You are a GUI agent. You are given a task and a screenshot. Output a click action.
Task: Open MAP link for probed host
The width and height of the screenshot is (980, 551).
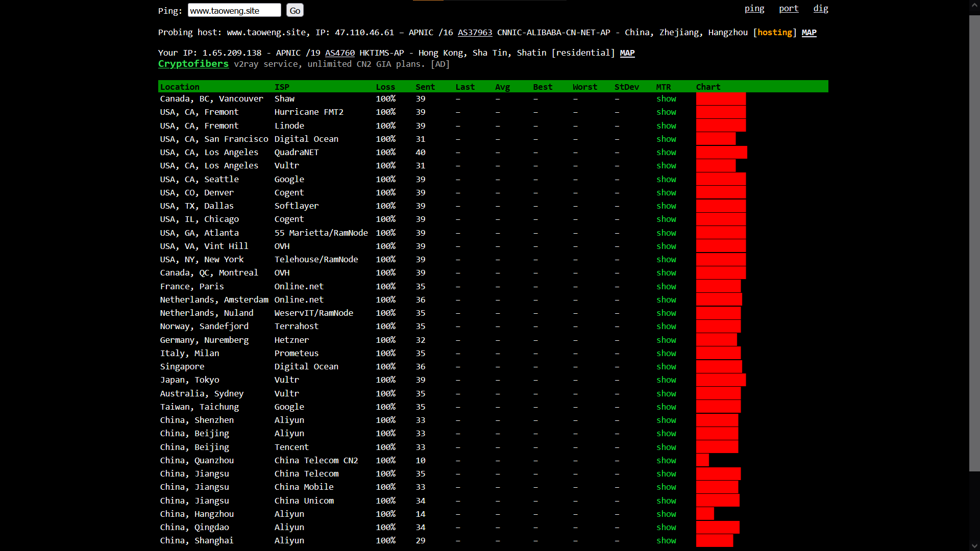pyautogui.click(x=808, y=33)
